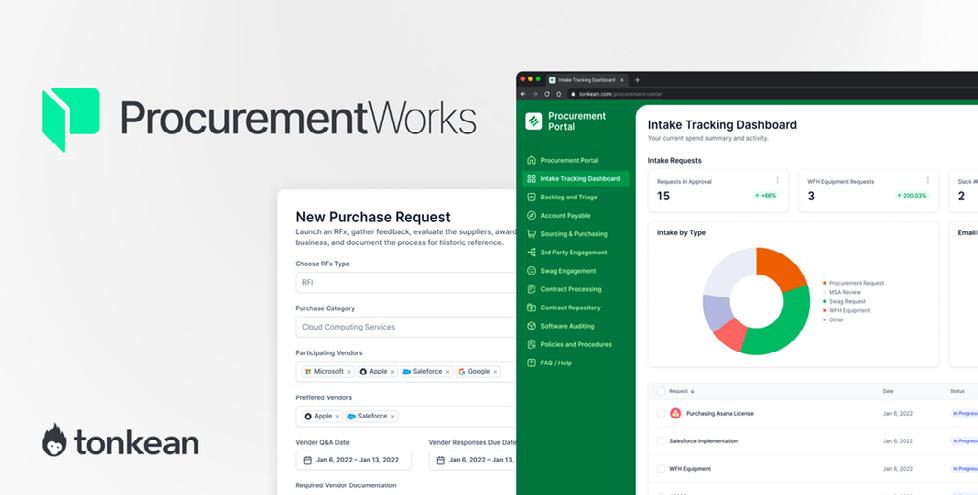Click the FAQ / Help question icon

531,363
